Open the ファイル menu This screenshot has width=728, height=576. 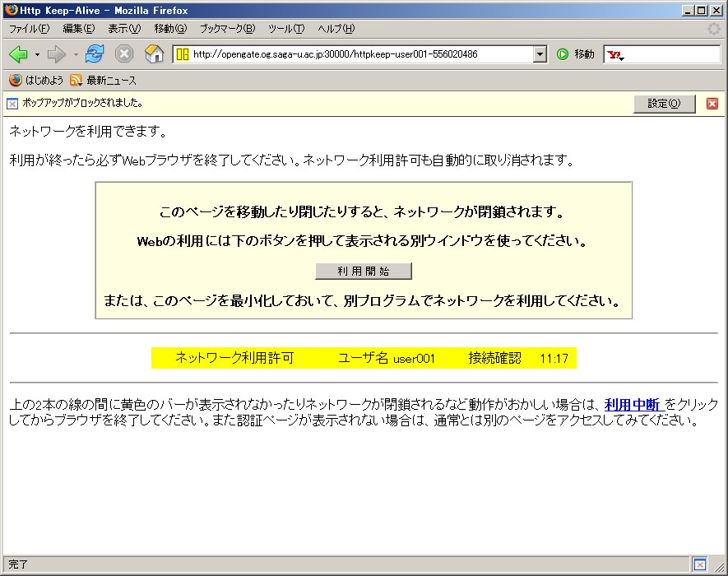coord(29,29)
